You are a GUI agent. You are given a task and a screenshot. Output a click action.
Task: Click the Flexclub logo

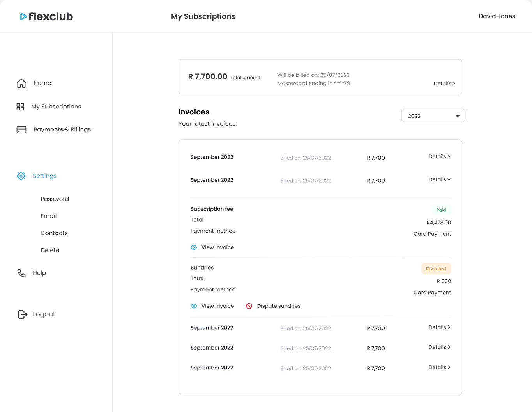point(46,16)
